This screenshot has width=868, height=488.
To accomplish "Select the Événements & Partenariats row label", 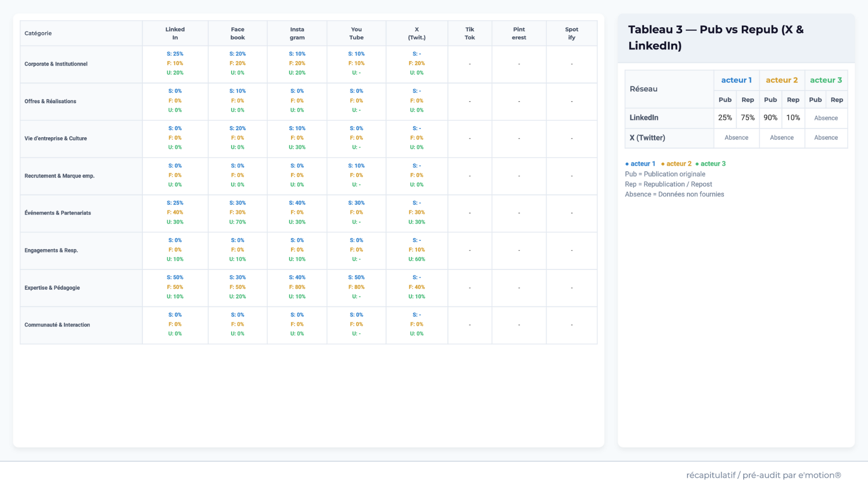I will click(x=57, y=213).
